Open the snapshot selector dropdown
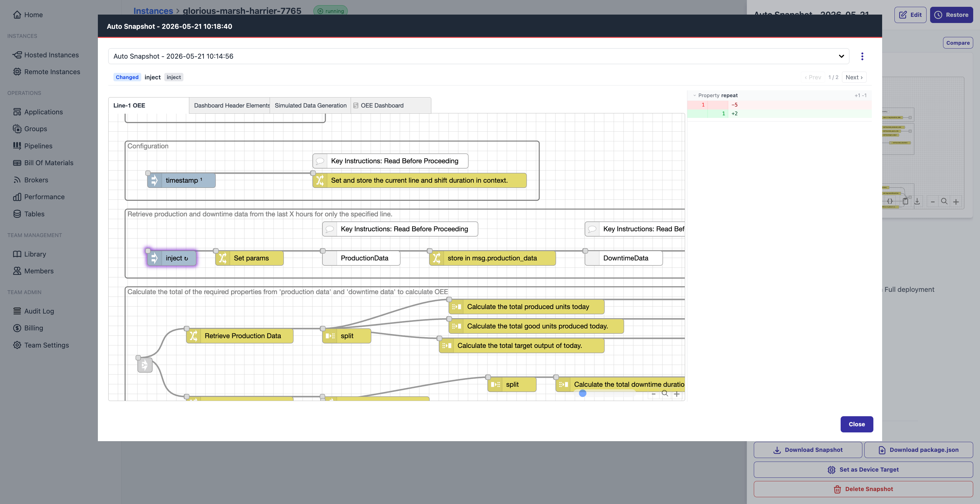The width and height of the screenshot is (980, 504). (x=478, y=56)
